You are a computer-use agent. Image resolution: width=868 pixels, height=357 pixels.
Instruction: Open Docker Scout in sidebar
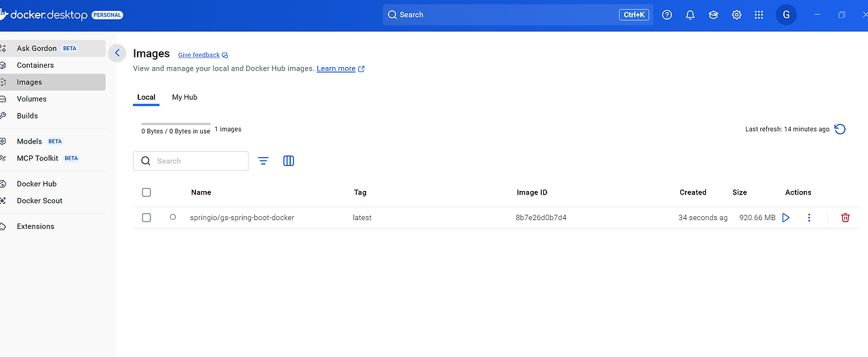[53, 201]
